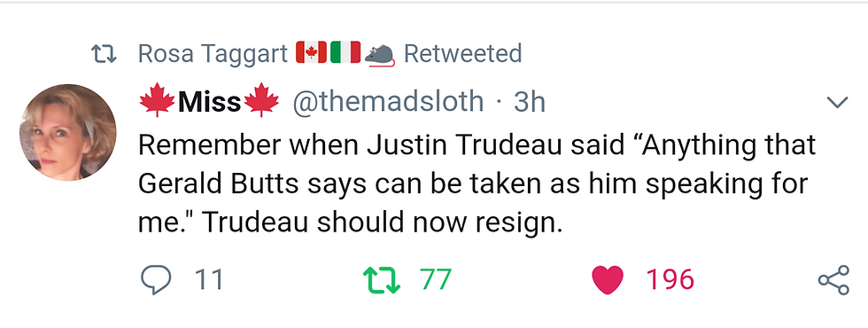
Task: Click the Retweeted label text
Action: tap(462, 54)
